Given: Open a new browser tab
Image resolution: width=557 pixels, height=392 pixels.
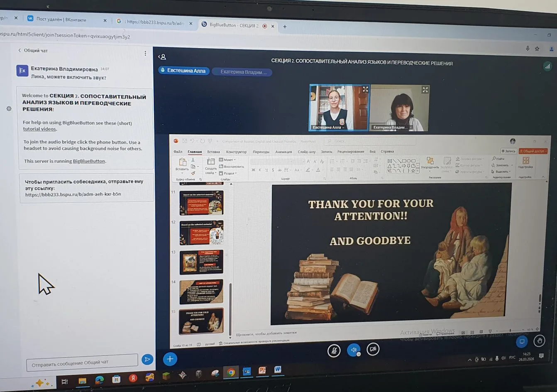Looking at the screenshot, I should point(285,27).
